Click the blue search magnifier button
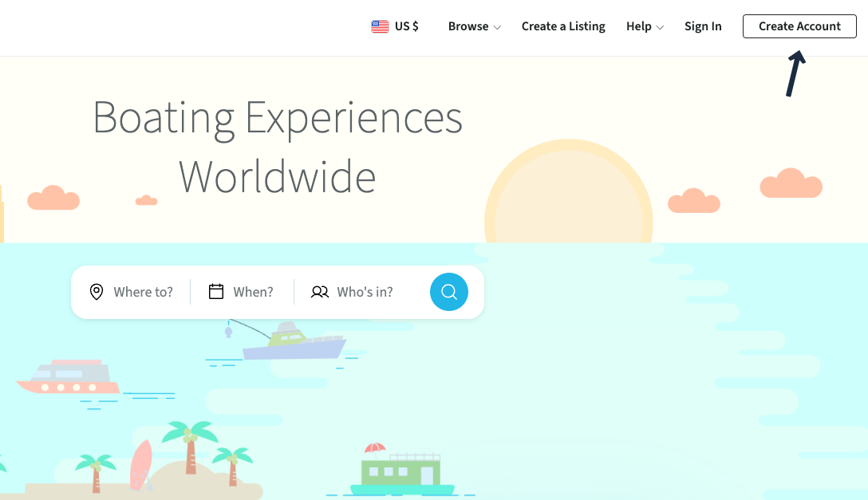The width and height of the screenshot is (868, 500). pos(449,292)
